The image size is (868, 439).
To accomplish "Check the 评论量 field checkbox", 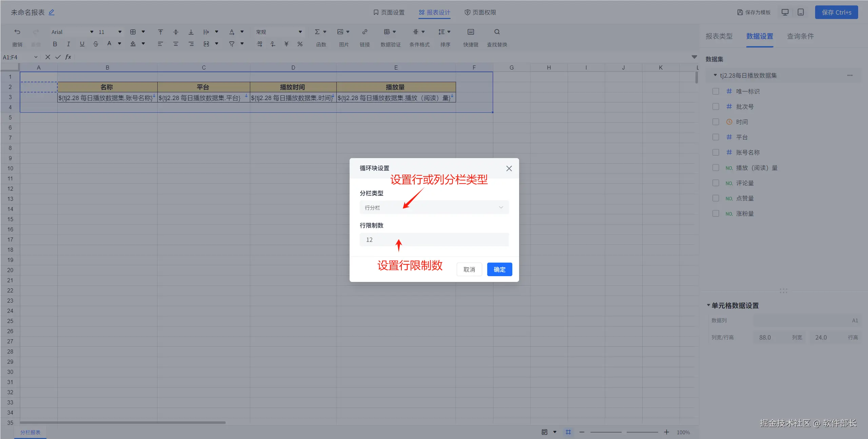I will click(716, 183).
